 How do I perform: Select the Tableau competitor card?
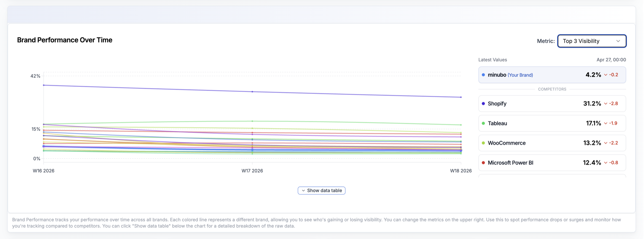(552, 123)
